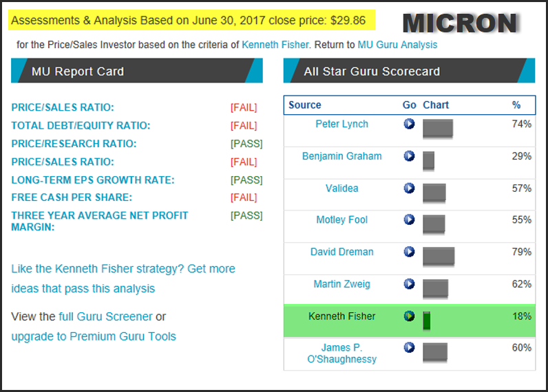548x392 pixels.
Task: Select the Go arrow for Martin Zweig
Action: coord(409,284)
